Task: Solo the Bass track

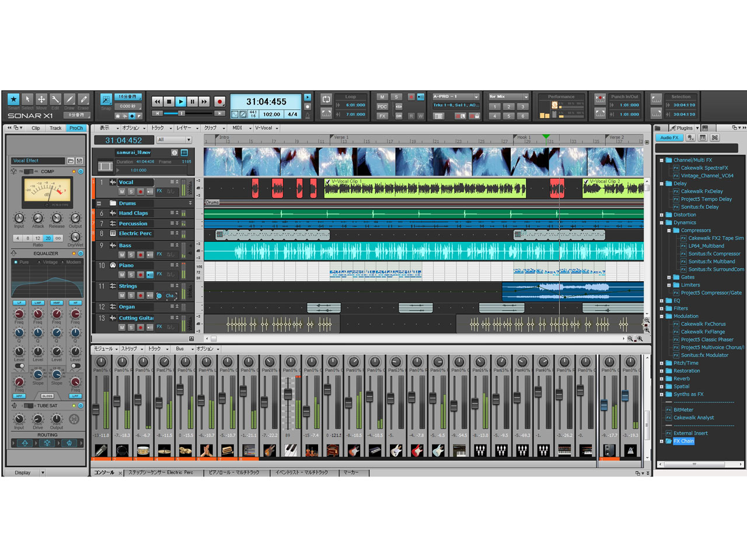Action: pyautogui.click(x=131, y=254)
